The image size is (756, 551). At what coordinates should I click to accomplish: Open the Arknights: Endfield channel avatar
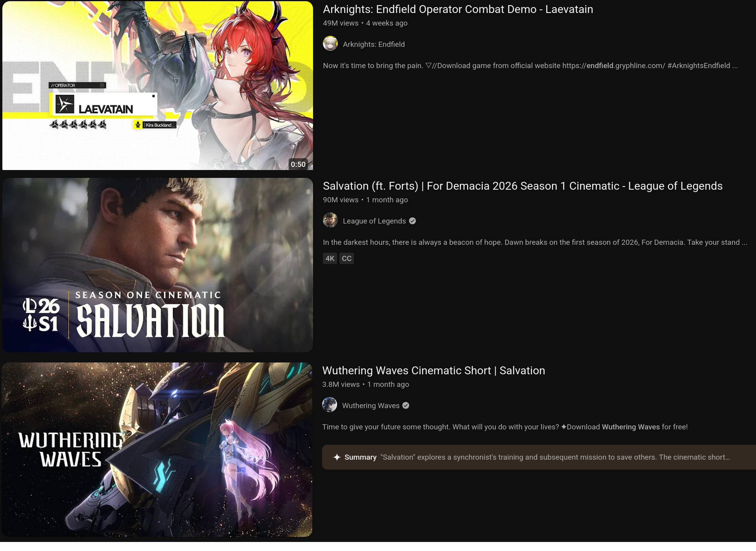coord(330,44)
